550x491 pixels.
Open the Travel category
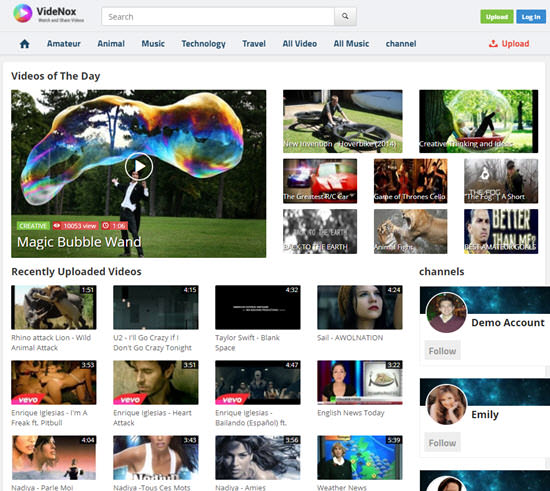click(x=254, y=44)
